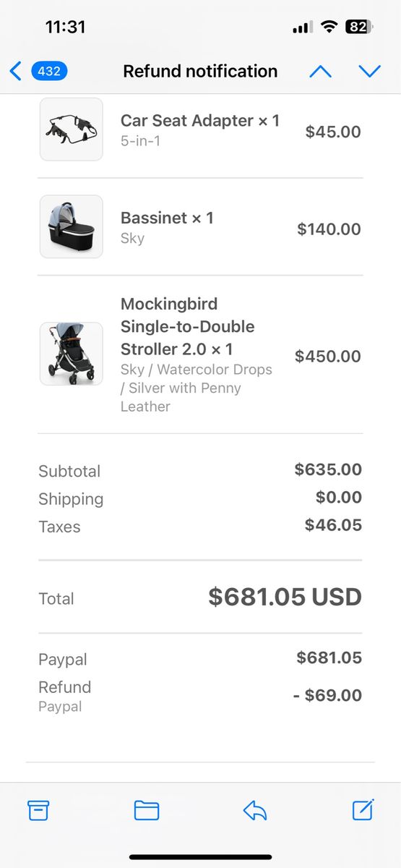This screenshot has width=401, height=868.
Task: Tap the Mockingbird Single-to-Double Stroller 2.0 title
Action: tap(188, 326)
